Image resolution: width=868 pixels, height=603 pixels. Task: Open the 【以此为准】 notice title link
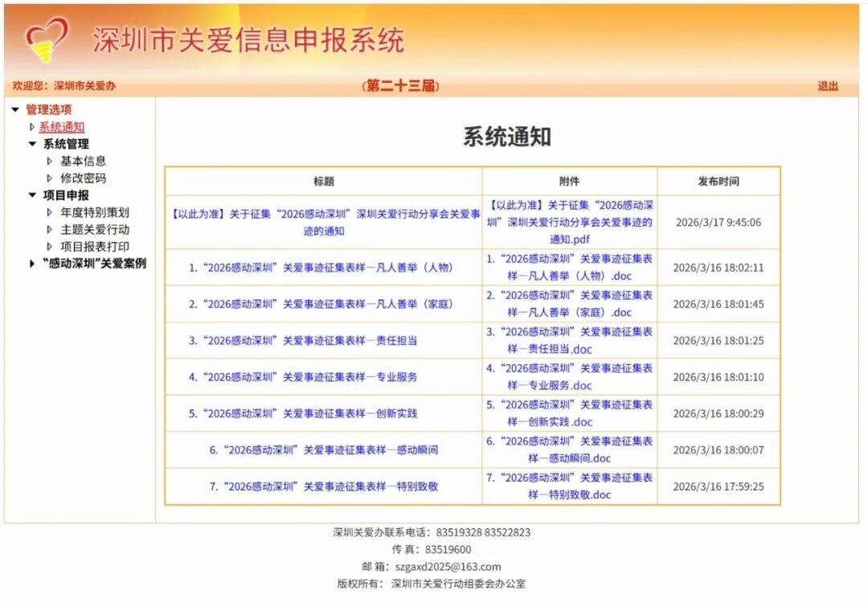pyautogui.click(x=325, y=223)
